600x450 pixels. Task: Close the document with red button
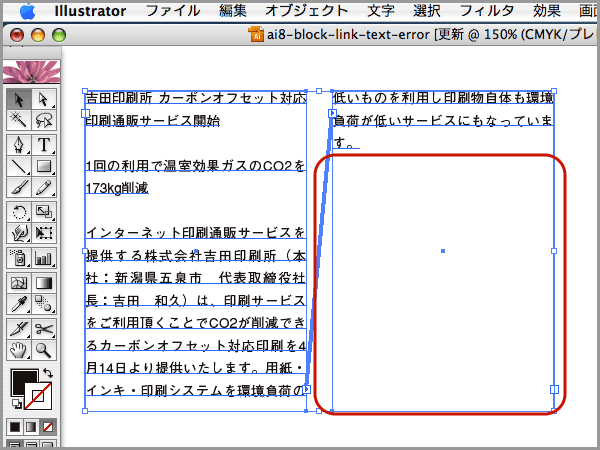pos(17,35)
